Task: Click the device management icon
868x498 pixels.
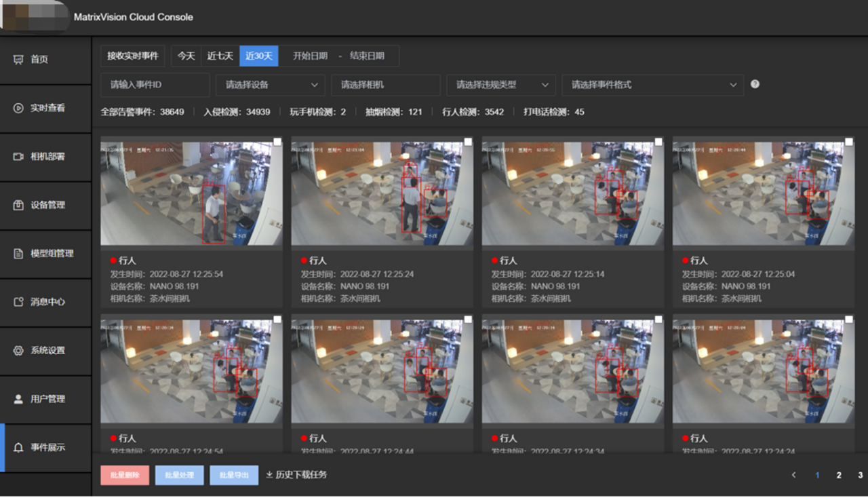Action: (x=18, y=205)
